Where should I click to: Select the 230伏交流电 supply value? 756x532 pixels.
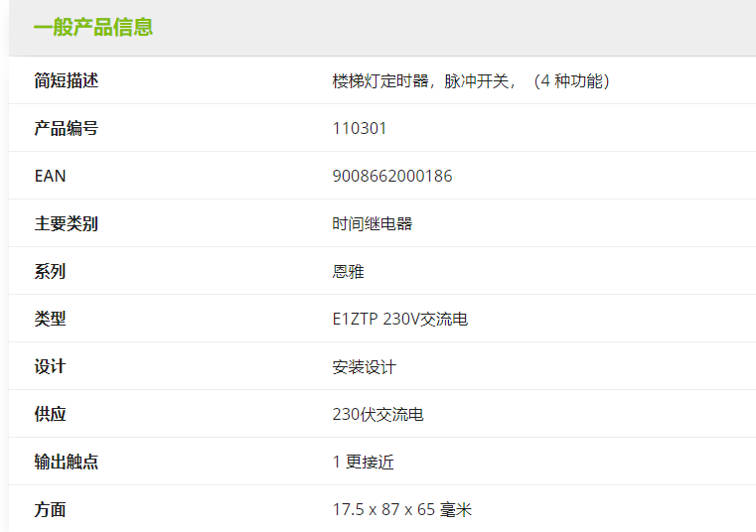(378, 415)
